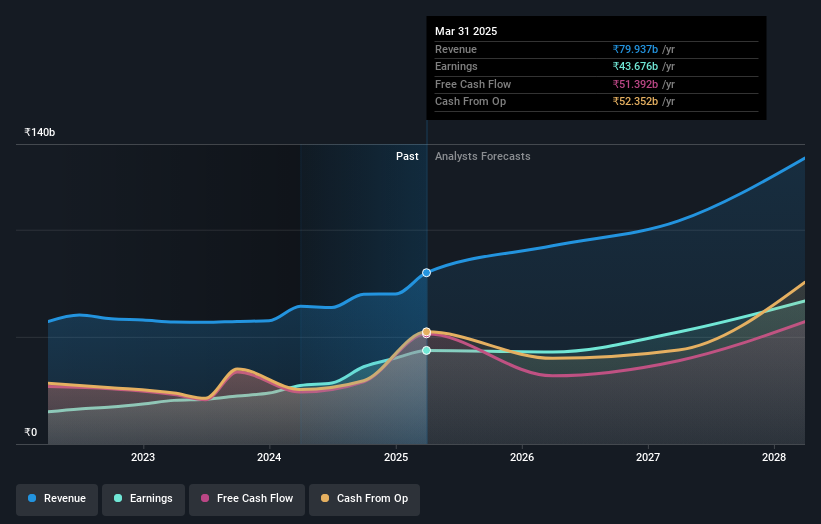Click the Analysts Forecasts label
This screenshot has width=821, height=524.
pos(483,157)
